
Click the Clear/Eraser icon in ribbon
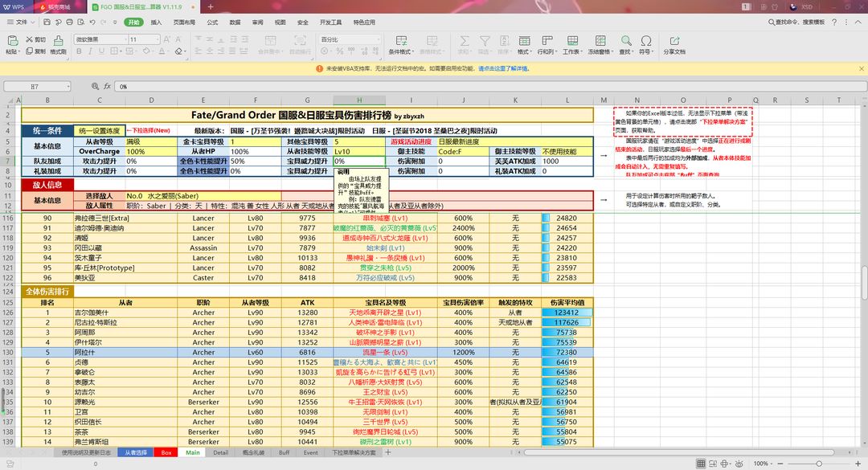[178, 51]
